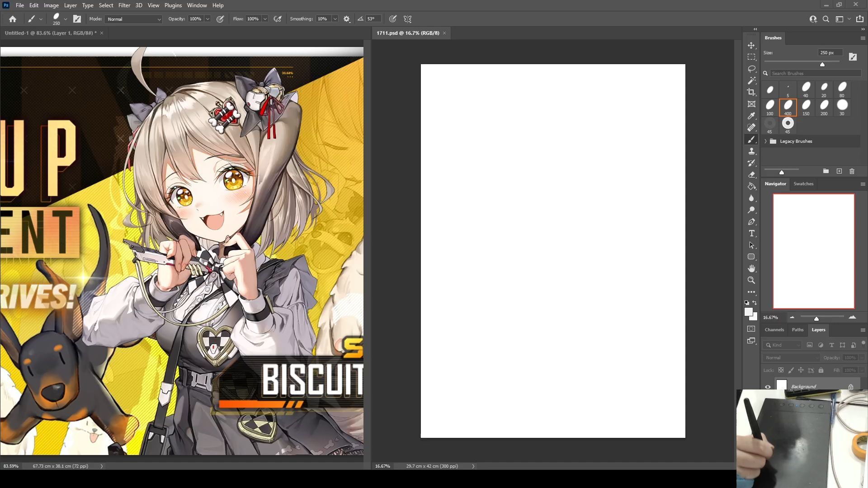Open the Brushes panel flyout menu
Viewport: 868px width, 488px height.
click(x=863, y=38)
